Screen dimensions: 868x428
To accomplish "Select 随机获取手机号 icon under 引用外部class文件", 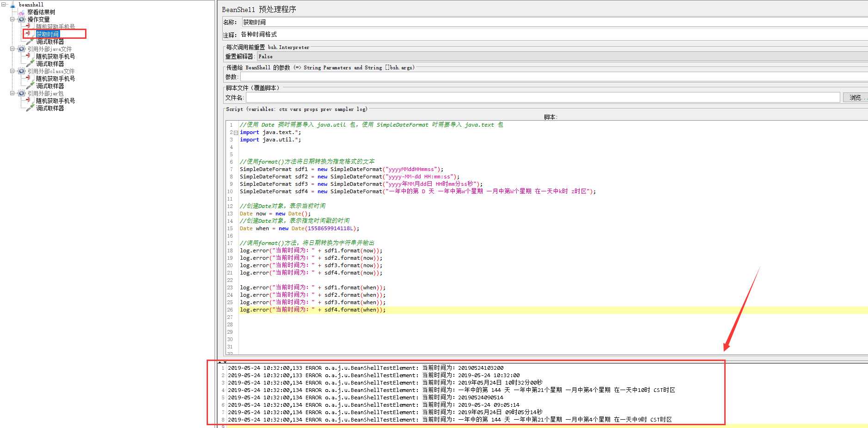I will [x=29, y=79].
